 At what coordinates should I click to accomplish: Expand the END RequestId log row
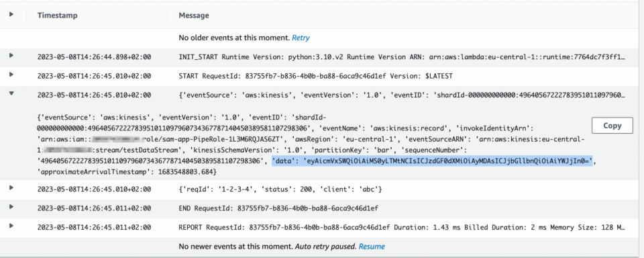[11, 207]
